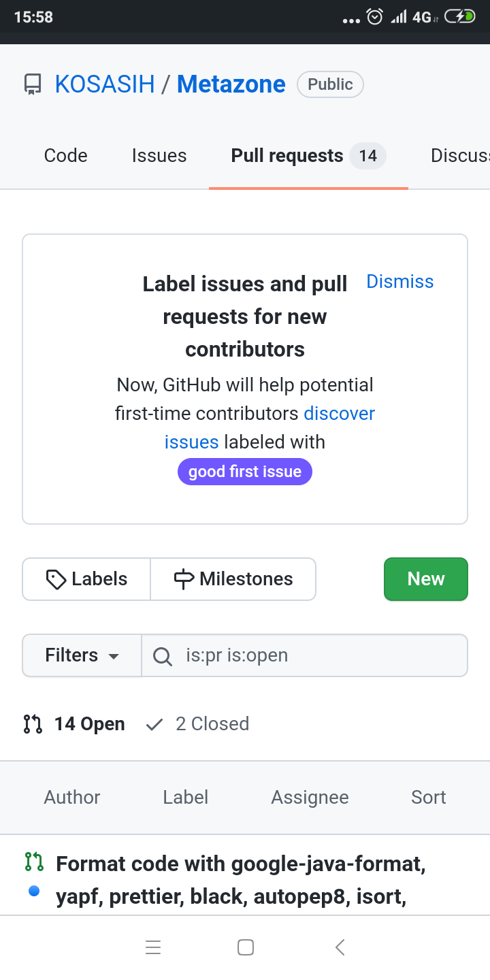Click the checkmark icon beside 2 Closed
This screenshot has height=980, width=490.
154,724
